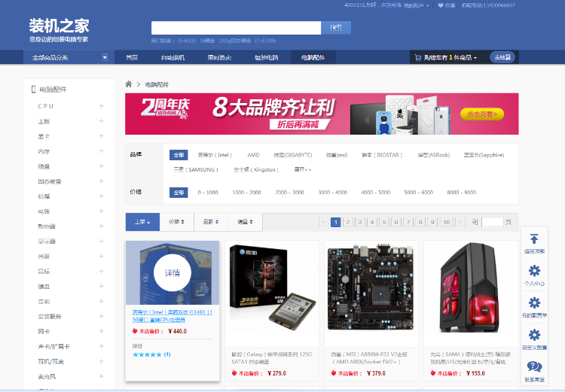Expand the 内存 category plus sign
565x392 pixels.
point(101,151)
